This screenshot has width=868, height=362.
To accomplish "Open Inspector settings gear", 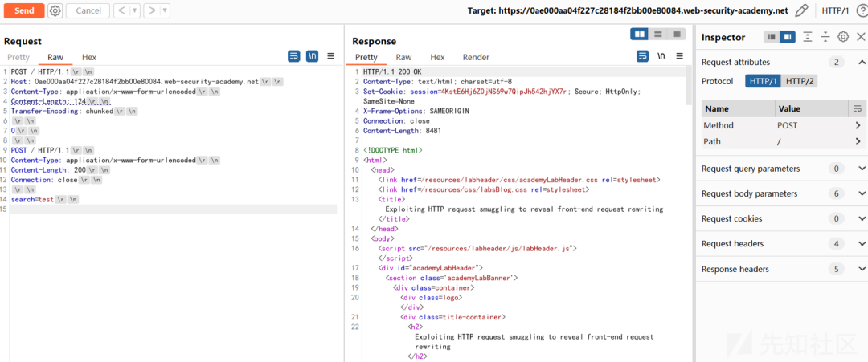I will pyautogui.click(x=843, y=37).
